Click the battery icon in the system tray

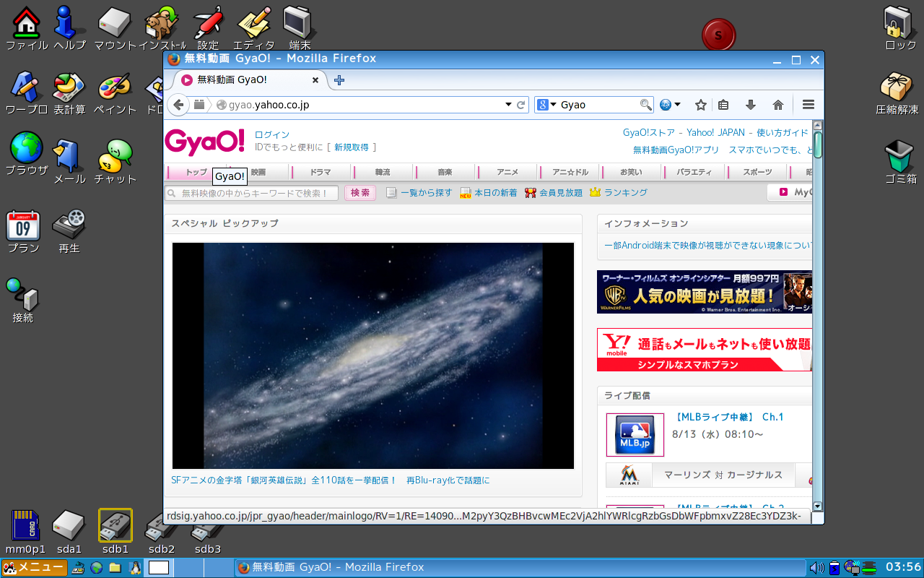tap(834, 568)
